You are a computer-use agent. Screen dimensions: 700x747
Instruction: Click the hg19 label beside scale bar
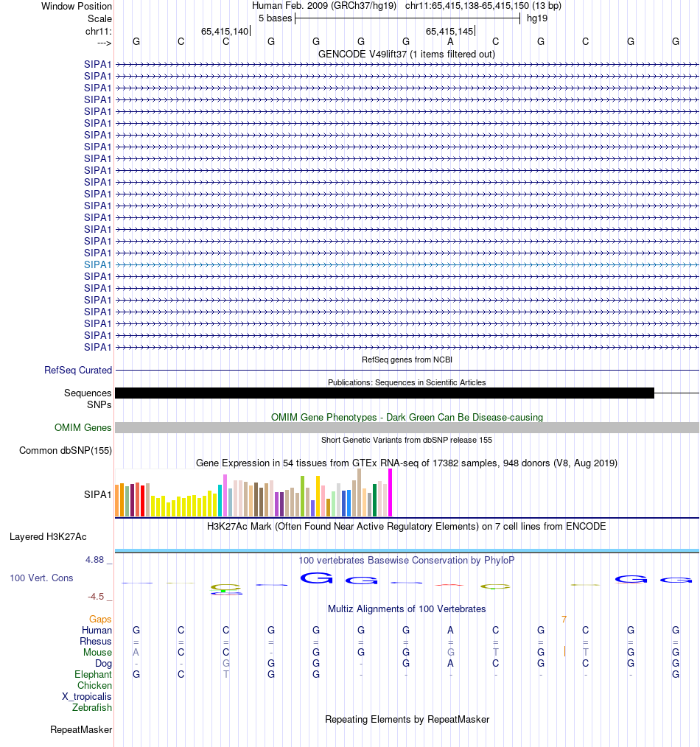(x=537, y=18)
